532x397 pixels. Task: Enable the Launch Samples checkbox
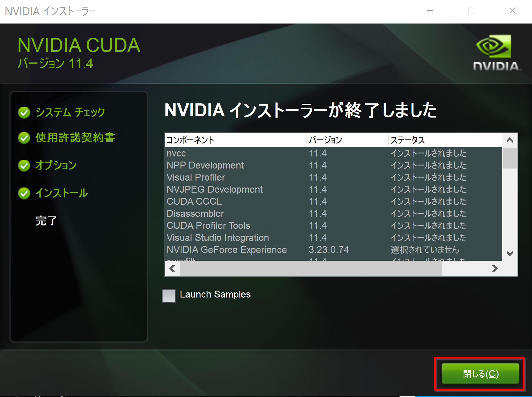point(169,295)
